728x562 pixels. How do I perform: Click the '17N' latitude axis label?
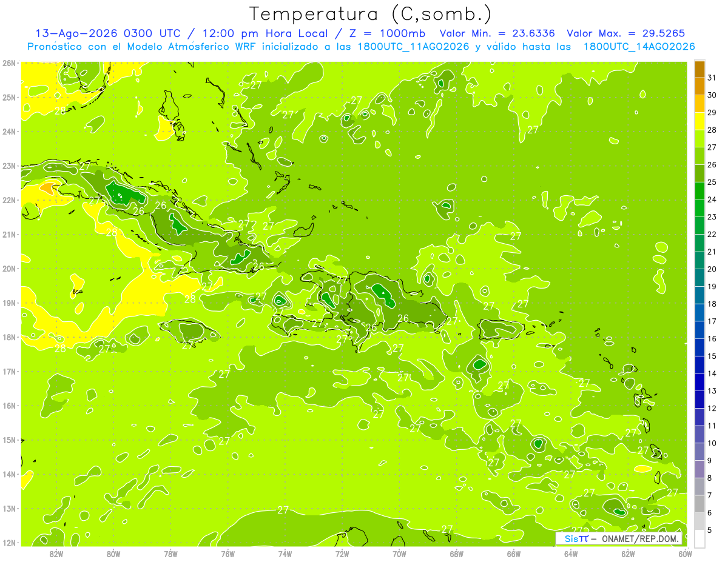click(x=9, y=371)
